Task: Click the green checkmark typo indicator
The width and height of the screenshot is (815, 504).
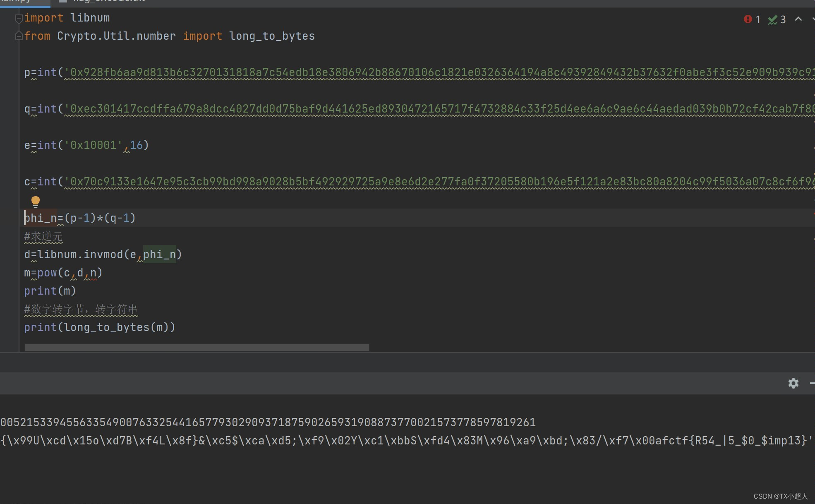Action: click(x=772, y=19)
